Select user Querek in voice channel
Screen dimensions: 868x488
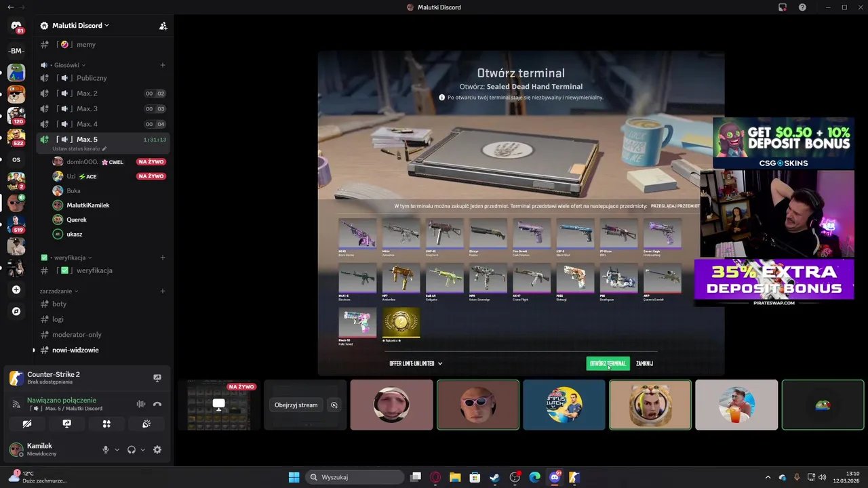pos(108,220)
